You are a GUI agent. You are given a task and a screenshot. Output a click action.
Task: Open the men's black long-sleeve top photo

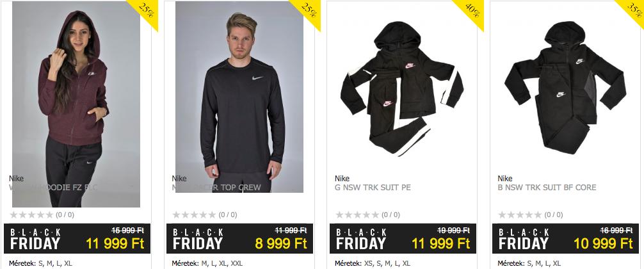239,97
